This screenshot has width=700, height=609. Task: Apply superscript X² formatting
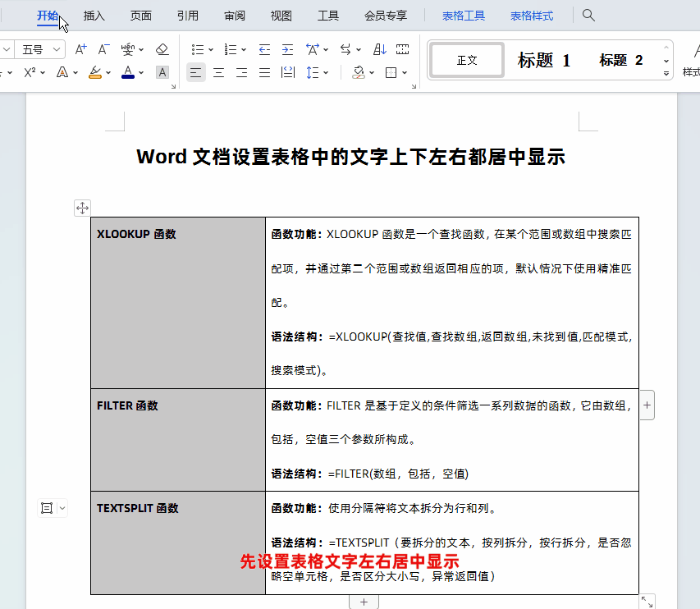(30, 72)
